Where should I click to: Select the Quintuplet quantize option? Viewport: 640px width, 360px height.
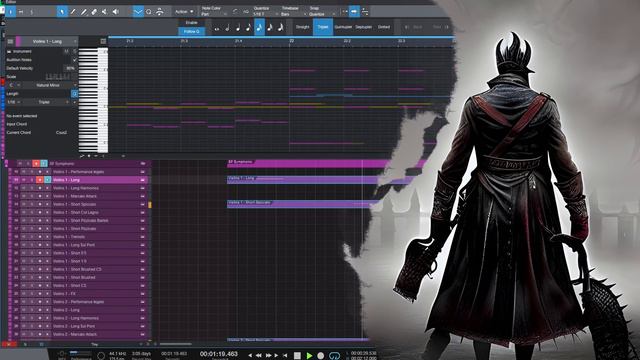coord(343,27)
